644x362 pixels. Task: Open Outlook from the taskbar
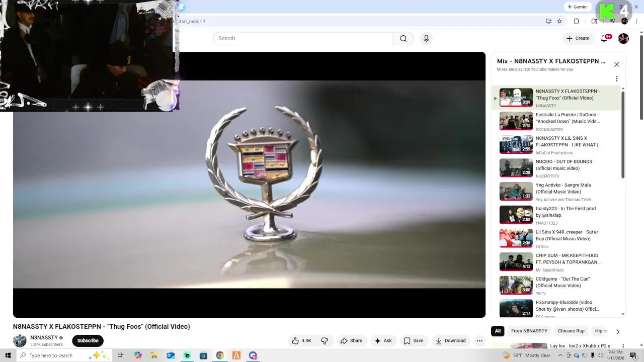click(x=171, y=355)
